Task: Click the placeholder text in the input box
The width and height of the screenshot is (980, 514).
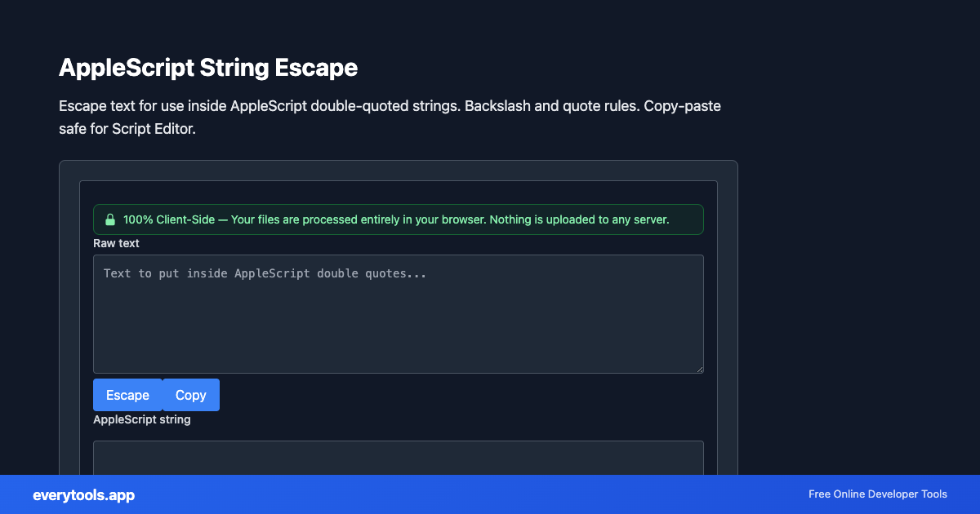Action: click(265, 273)
